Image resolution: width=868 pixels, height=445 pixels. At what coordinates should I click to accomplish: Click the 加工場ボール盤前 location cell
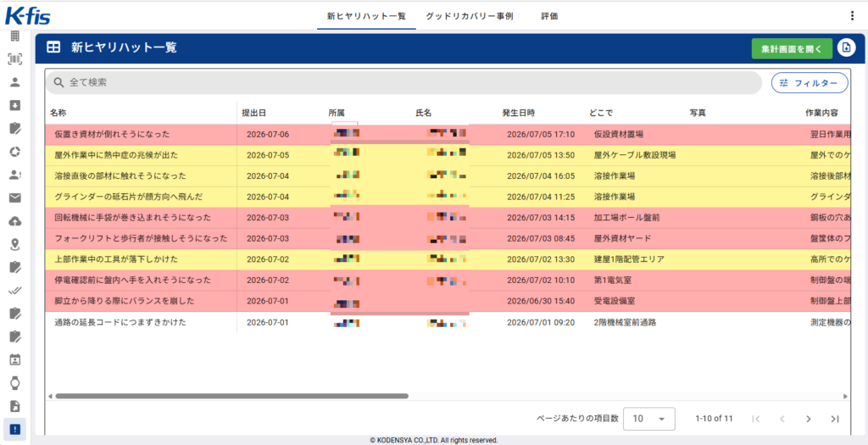click(x=626, y=218)
